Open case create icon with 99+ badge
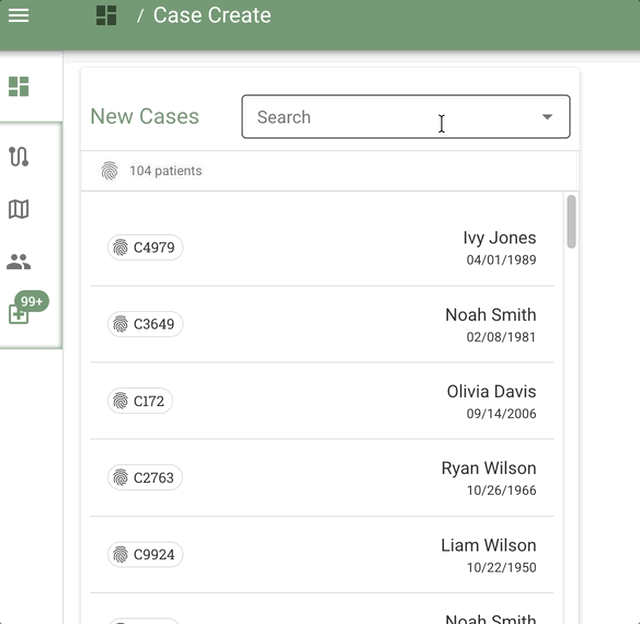The image size is (640, 624). [x=19, y=313]
